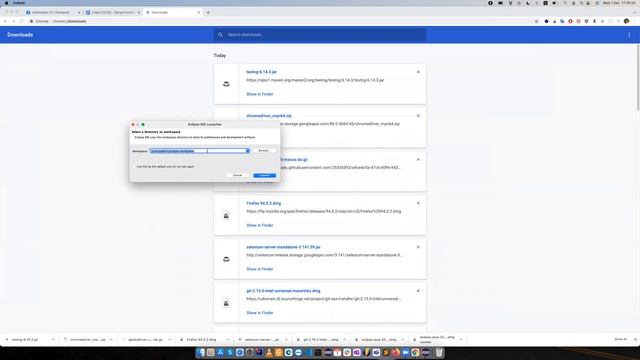Click Launch in the Eclipse IDE Launcher
This screenshot has height=360, width=640.
264,176
